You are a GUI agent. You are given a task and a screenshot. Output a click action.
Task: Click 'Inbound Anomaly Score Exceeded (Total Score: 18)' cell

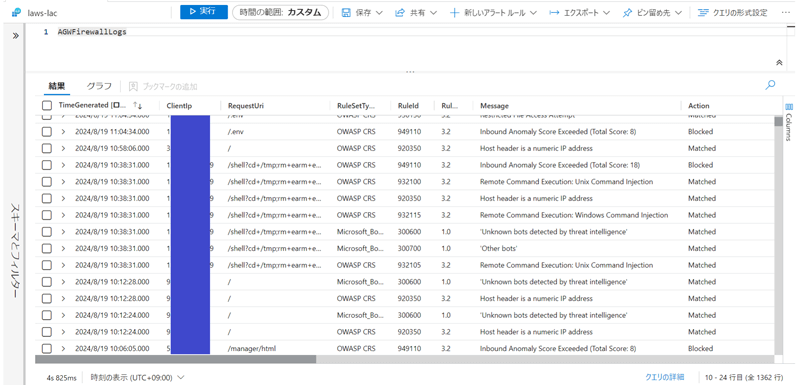tap(560, 165)
